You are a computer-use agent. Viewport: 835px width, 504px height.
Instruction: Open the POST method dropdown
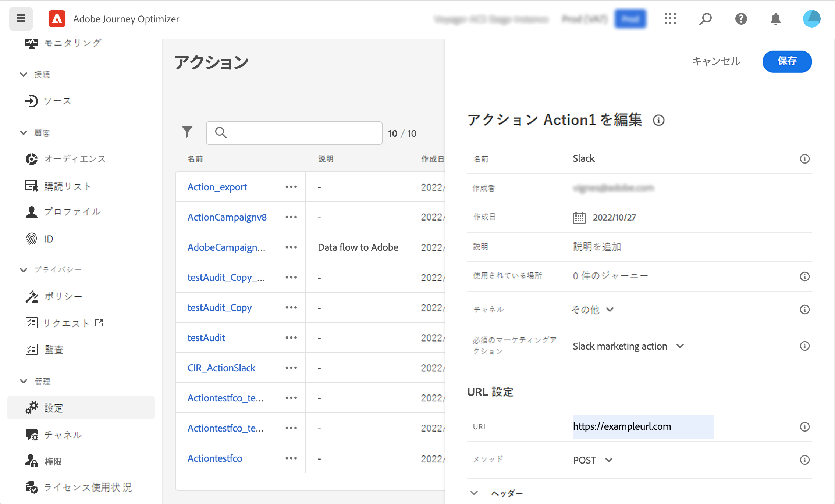592,460
